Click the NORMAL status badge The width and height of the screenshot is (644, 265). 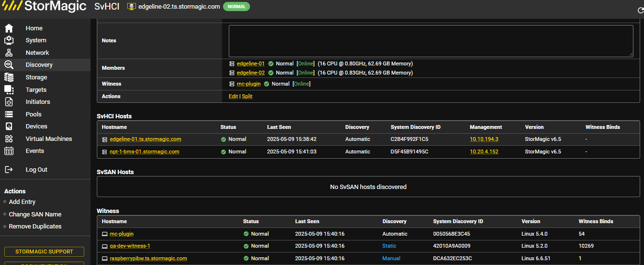[237, 7]
